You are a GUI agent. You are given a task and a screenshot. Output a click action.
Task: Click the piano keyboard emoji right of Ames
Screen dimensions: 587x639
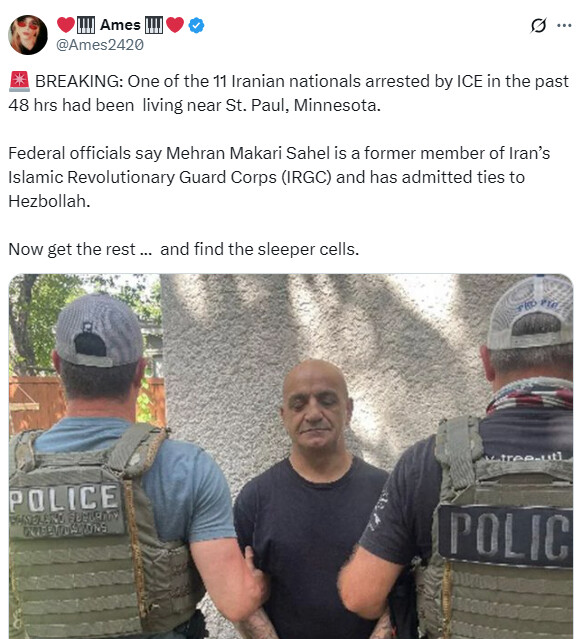(x=154, y=25)
